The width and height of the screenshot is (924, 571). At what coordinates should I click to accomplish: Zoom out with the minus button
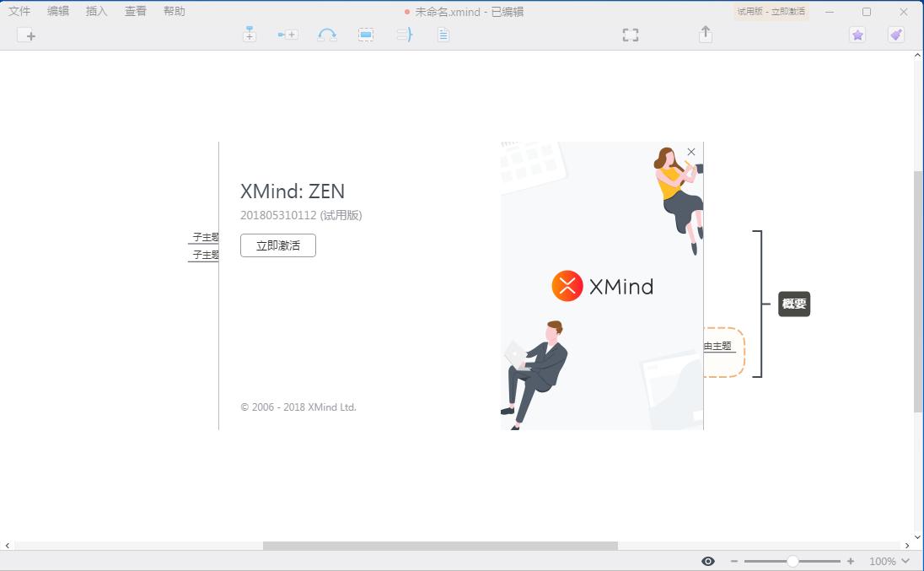pos(734,561)
